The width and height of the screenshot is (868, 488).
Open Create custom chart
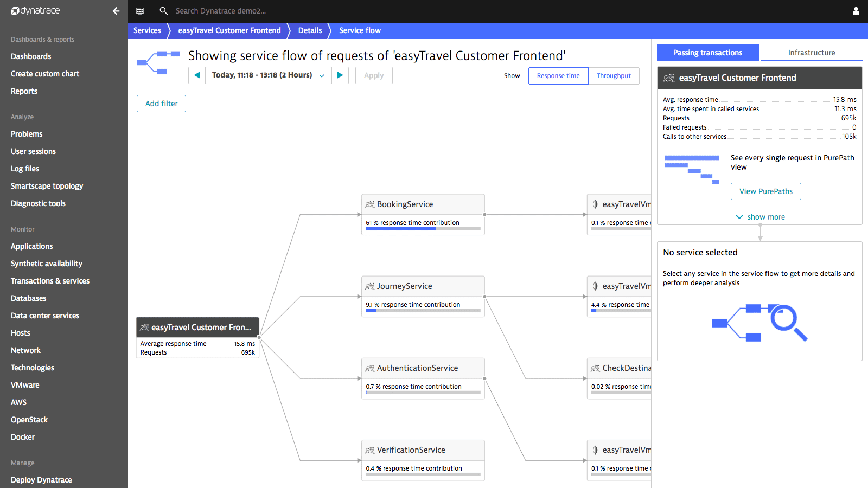pyautogui.click(x=45, y=74)
